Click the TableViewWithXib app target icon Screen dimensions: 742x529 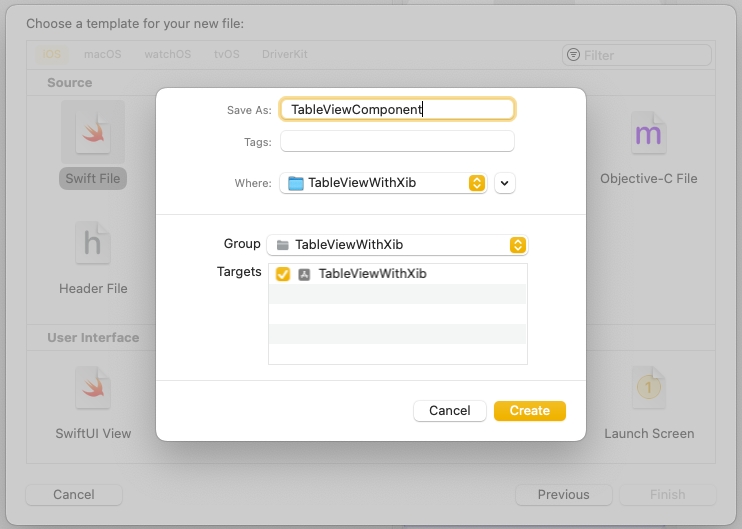[x=304, y=274]
